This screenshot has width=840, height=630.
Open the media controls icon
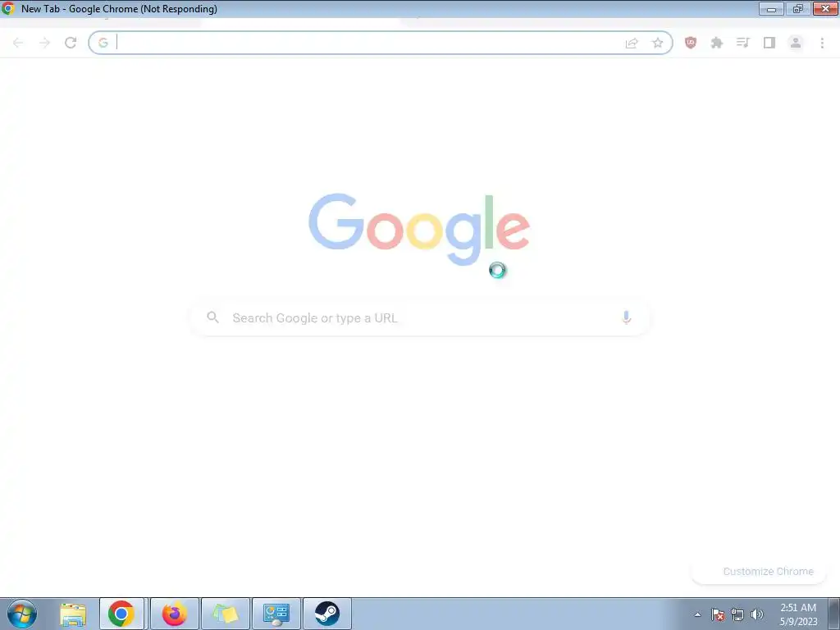(x=743, y=43)
